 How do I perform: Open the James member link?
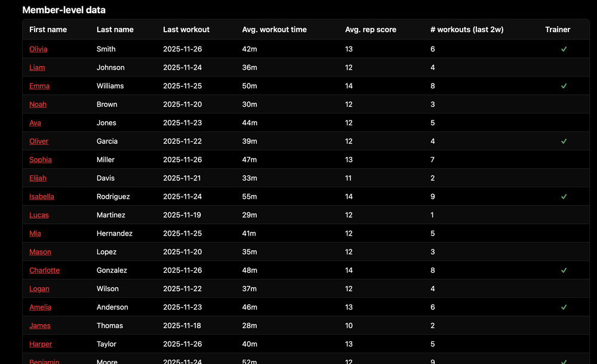point(40,326)
